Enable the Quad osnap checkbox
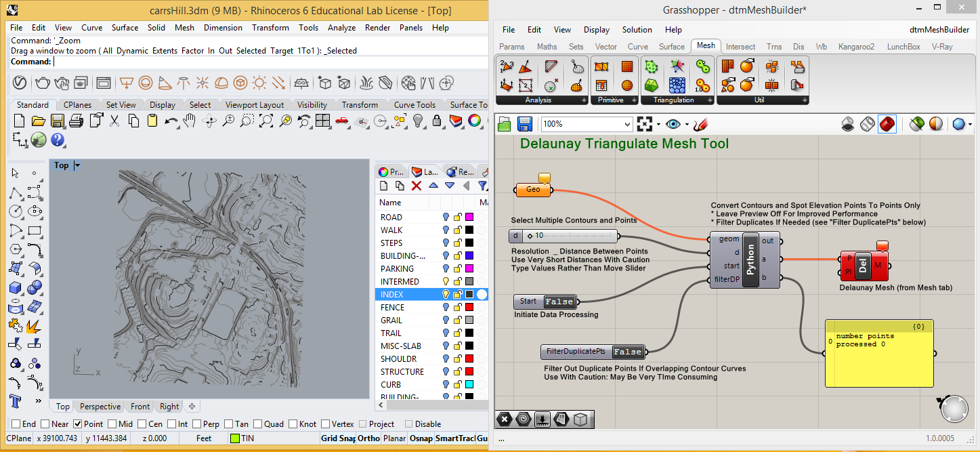Image resolution: width=980 pixels, height=452 pixels. [257, 424]
